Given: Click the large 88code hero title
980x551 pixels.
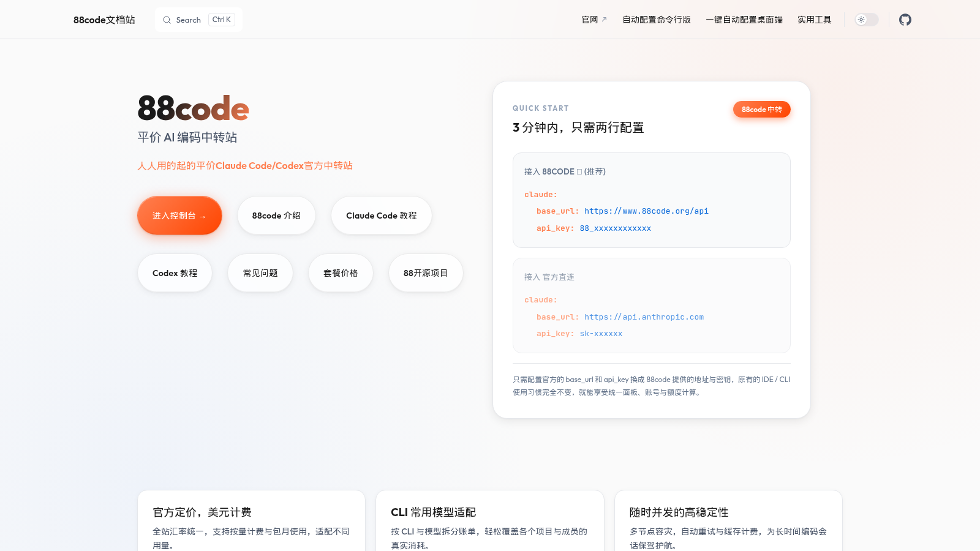Looking at the screenshot, I should point(193,108).
